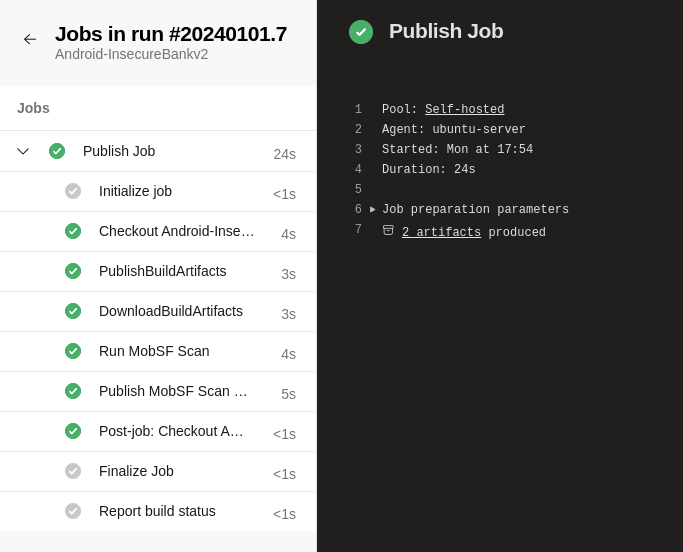The width and height of the screenshot is (683, 552).
Task: Click the grey status icon for Initialize job
Action: point(73,191)
